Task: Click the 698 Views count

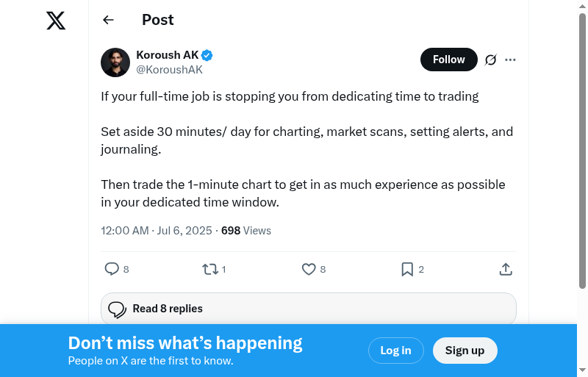Action: click(x=246, y=231)
